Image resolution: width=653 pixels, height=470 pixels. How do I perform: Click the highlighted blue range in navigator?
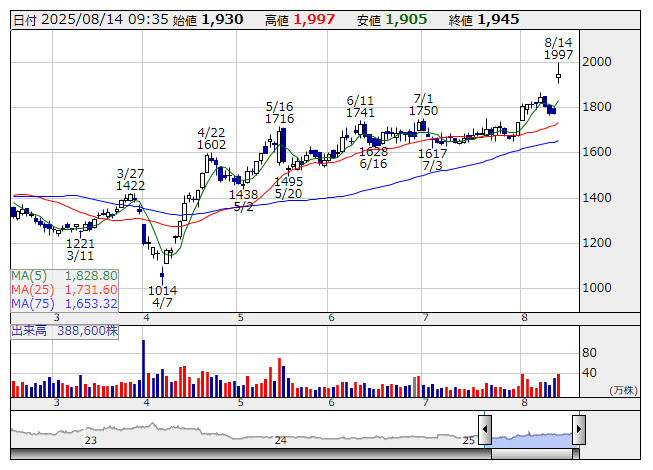coord(532,440)
